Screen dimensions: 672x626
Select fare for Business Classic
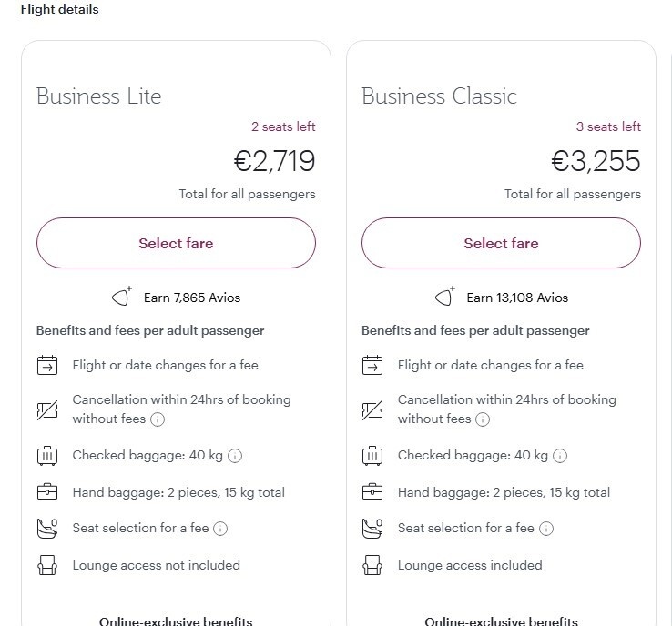pos(501,243)
